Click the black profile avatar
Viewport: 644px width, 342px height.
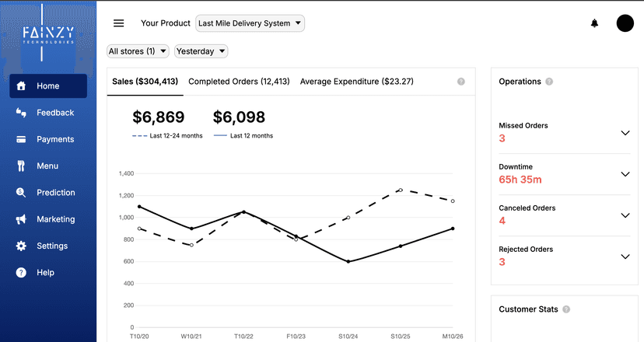625,23
